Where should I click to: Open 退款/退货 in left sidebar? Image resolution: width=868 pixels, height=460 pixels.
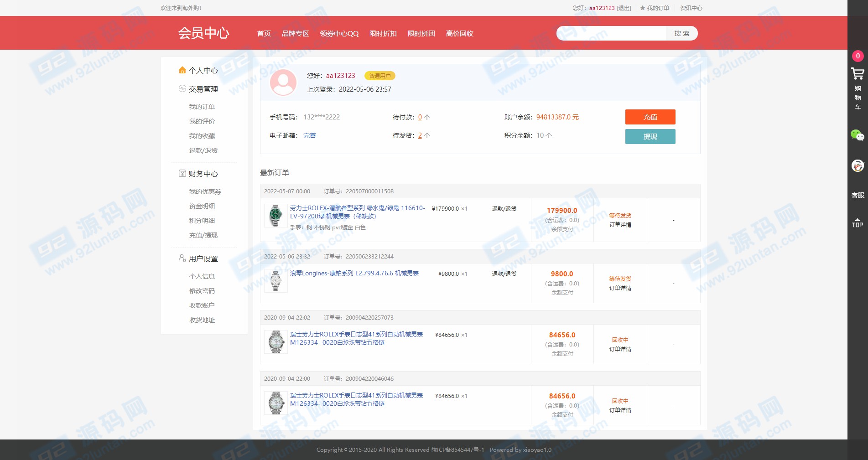pos(203,150)
